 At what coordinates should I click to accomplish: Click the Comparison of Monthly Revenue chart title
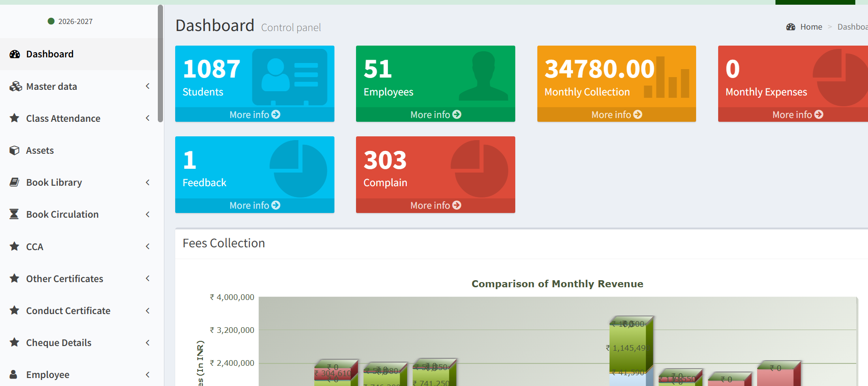[x=557, y=284]
